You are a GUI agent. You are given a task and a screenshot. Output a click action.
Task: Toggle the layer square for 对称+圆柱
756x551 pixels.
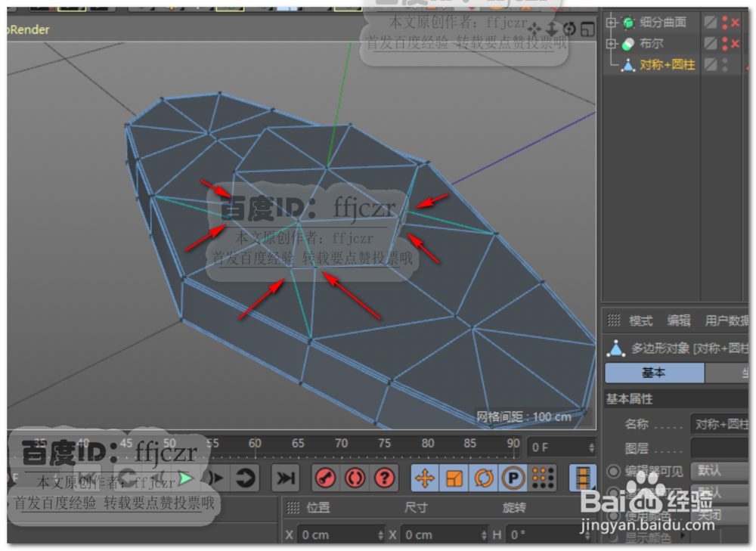pos(710,64)
